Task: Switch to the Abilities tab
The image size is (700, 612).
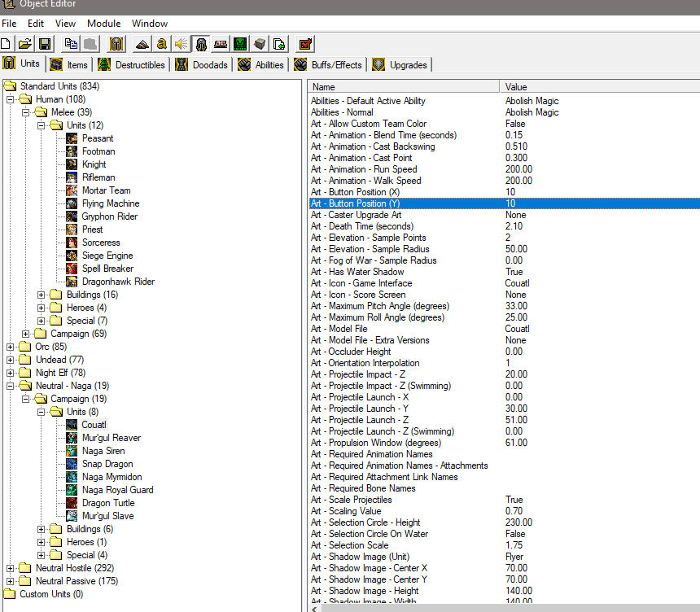Action: tap(260, 64)
